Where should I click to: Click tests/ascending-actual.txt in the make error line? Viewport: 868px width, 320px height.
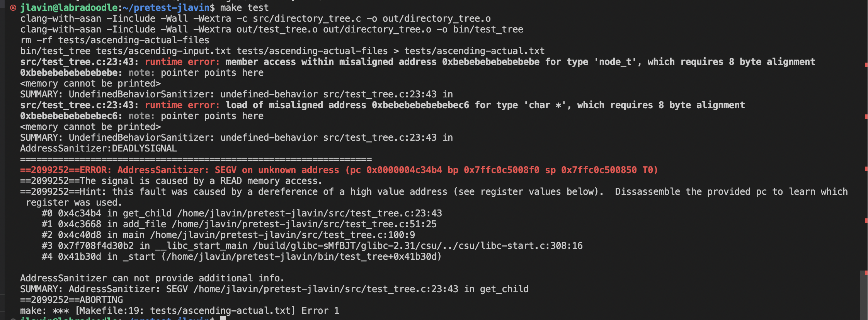point(220,311)
